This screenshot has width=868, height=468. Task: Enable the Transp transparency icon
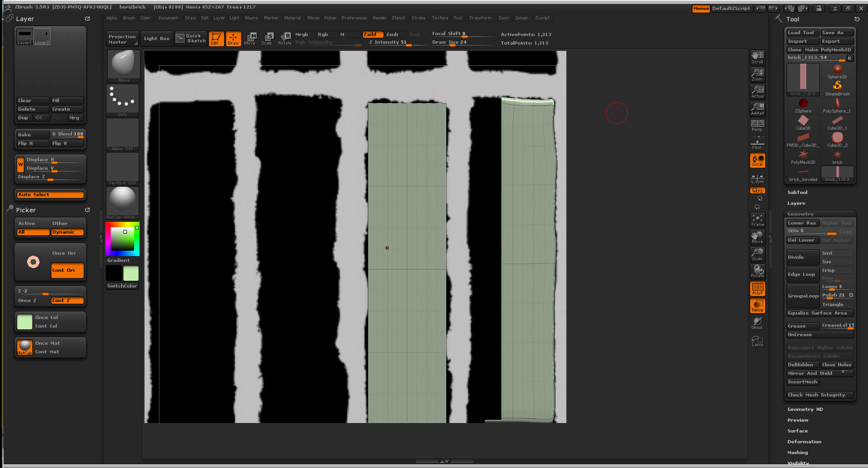(x=758, y=306)
